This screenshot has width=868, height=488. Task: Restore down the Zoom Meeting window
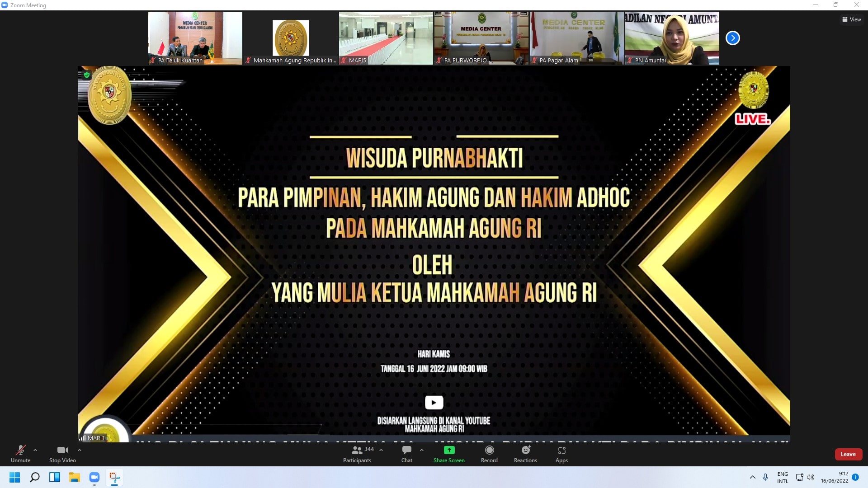point(836,5)
